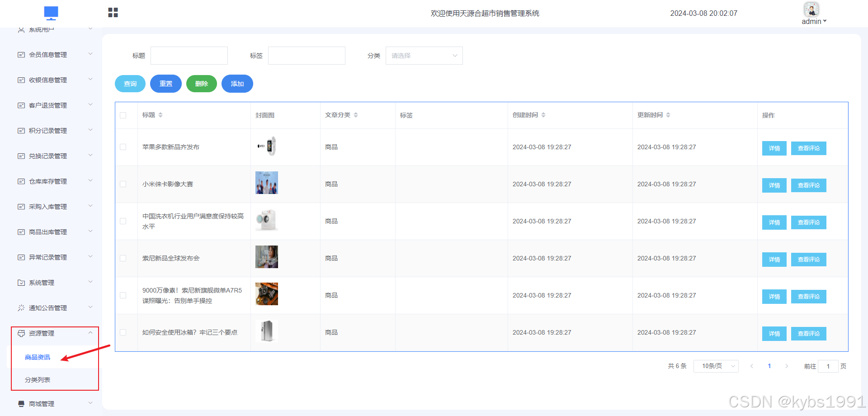Toggle the sidebar grid menu icon
The width and height of the screenshot is (868, 416).
coord(113,13)
